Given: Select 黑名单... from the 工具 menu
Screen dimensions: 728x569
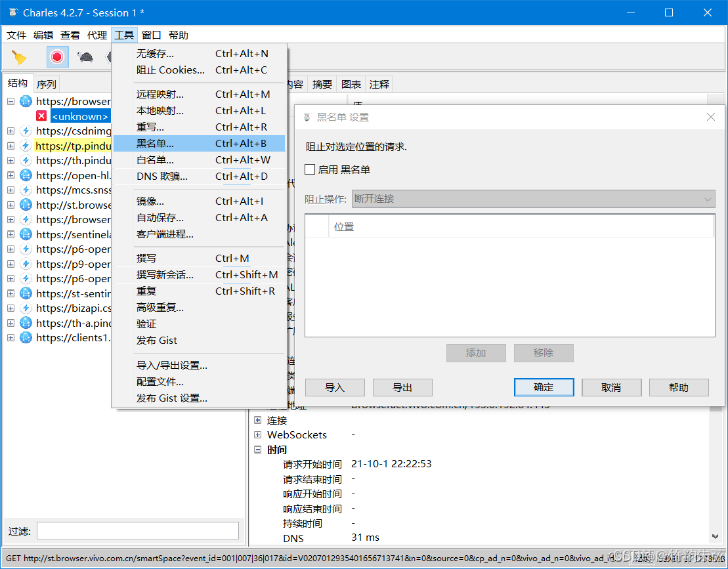Looking at the screenshot, I should point(199,144).
